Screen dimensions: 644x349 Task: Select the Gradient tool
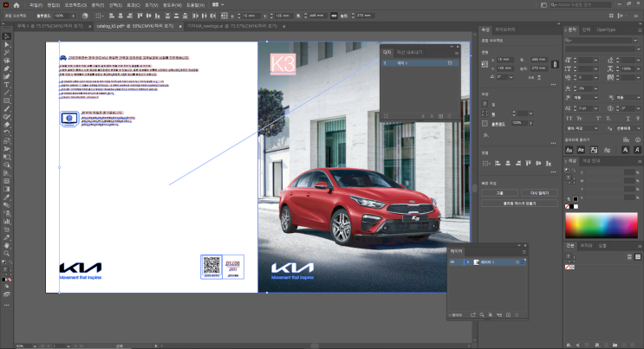click(x=7, y=190)
